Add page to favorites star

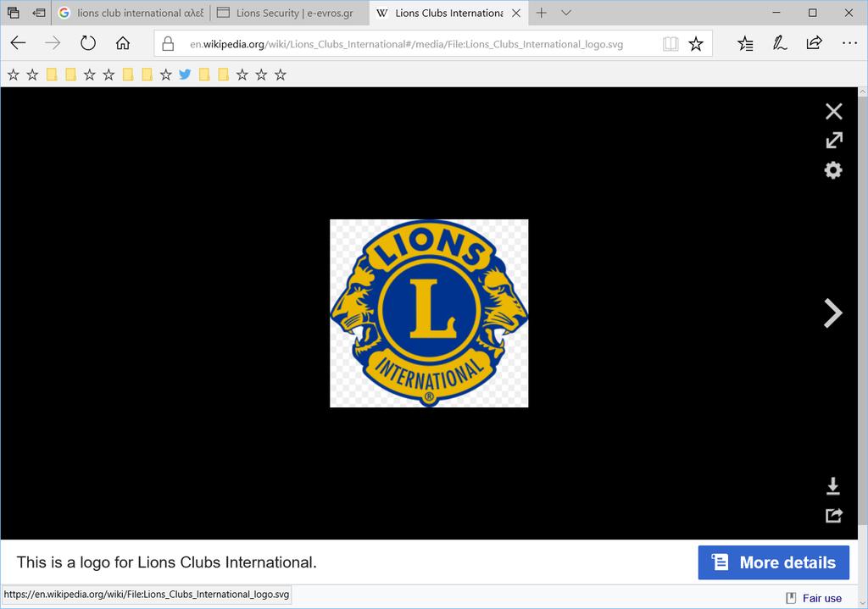click(696, 44)
